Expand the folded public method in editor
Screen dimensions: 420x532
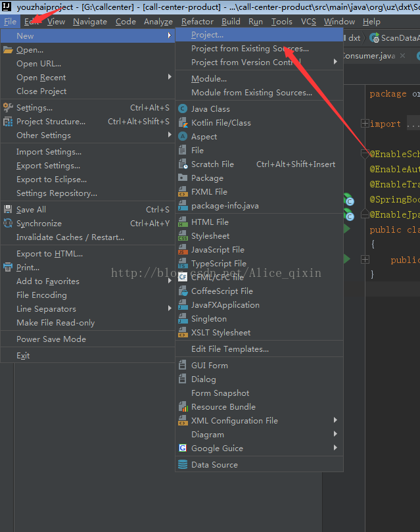[x=365, y=260]
